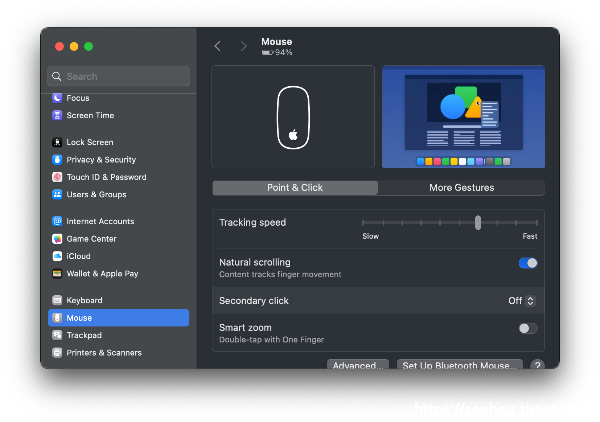Click the Double-tap with One Finger text
The height and width of the screenshot is (422, 600).
pos(272,340)
